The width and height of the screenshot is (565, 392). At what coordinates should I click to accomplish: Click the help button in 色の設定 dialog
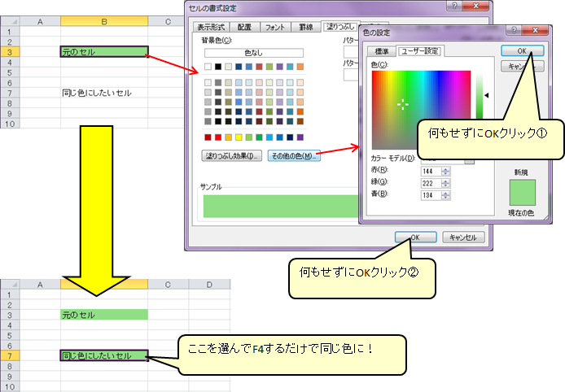tap(515, 30)
